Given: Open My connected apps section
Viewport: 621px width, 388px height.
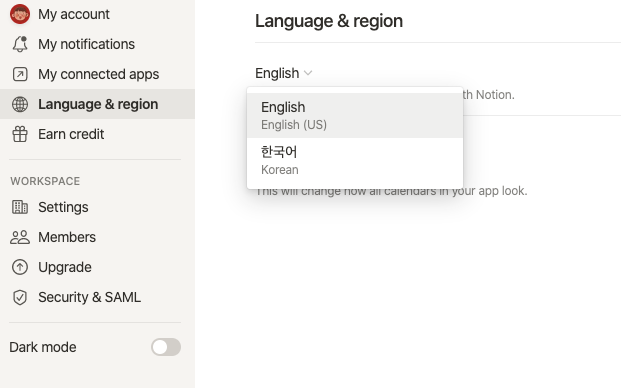Looking at the screenshot, I should click(x=97, y=74).
